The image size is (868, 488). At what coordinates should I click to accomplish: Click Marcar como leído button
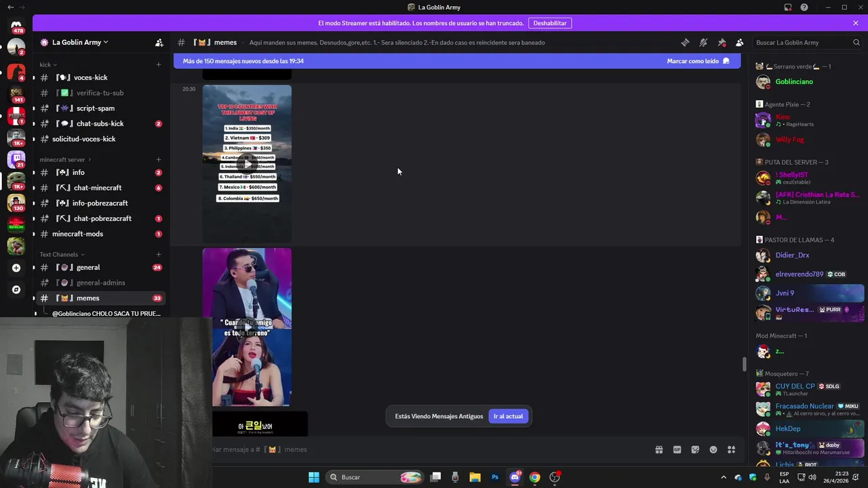coord(698,61)
